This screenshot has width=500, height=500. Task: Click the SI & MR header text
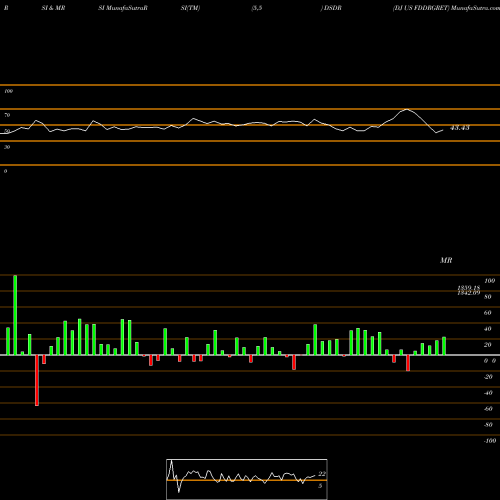pos(53,8)
